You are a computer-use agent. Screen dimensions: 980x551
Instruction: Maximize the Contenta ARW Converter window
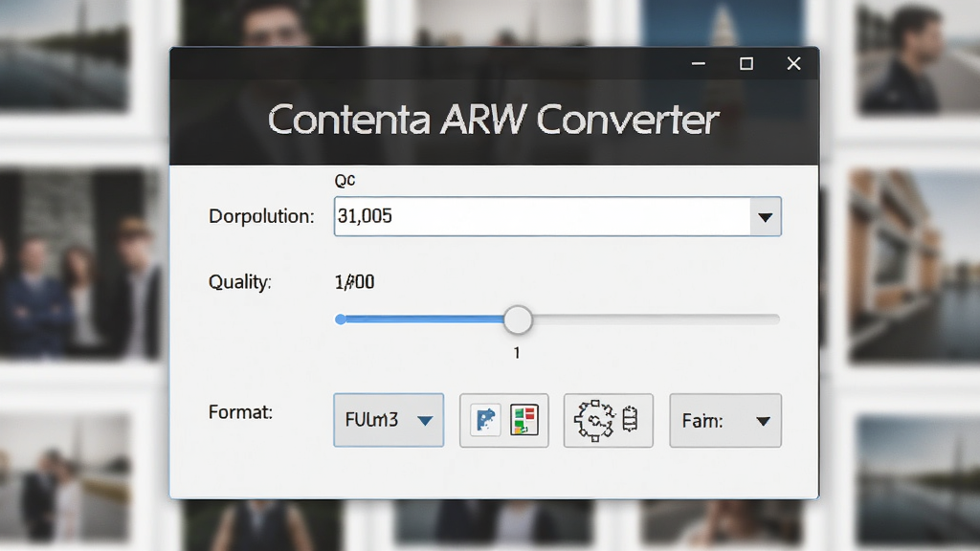click(x=746, y=64)
